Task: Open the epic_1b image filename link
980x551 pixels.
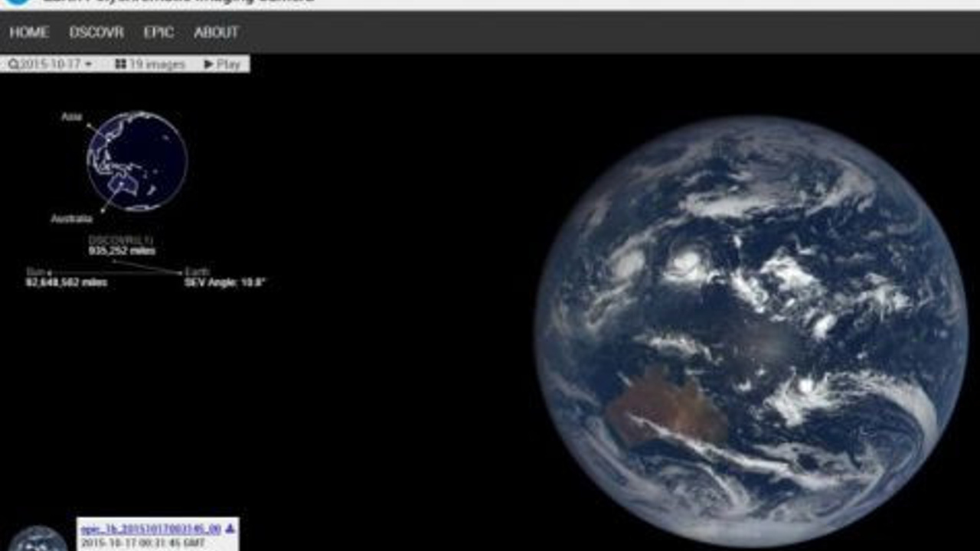Action: coord(151,529)
